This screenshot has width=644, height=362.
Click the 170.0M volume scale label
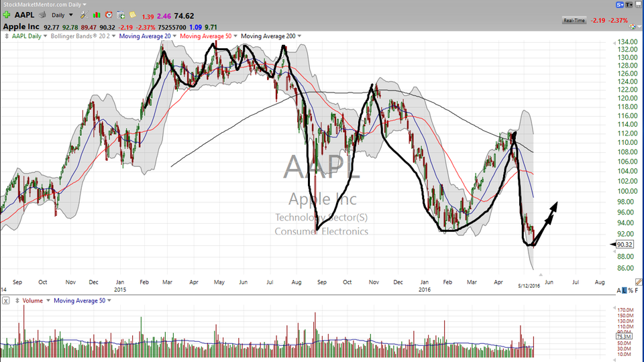click(625, 310)
